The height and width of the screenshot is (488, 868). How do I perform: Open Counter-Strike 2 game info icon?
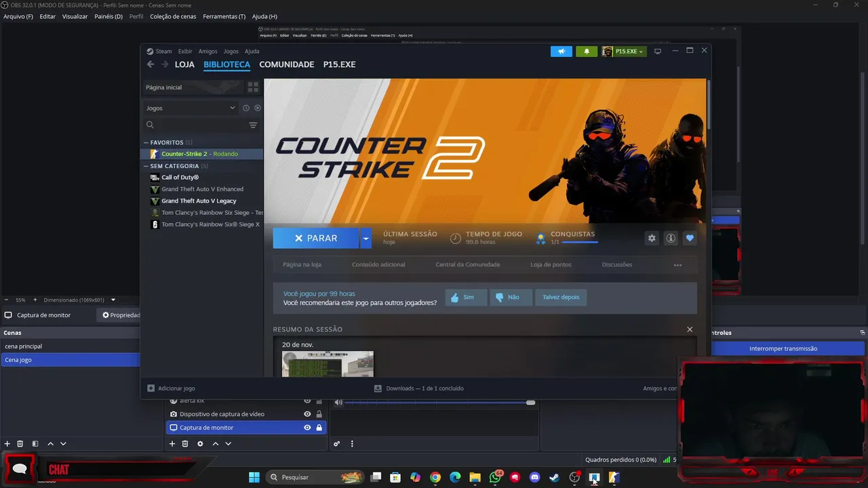[671, 238]
